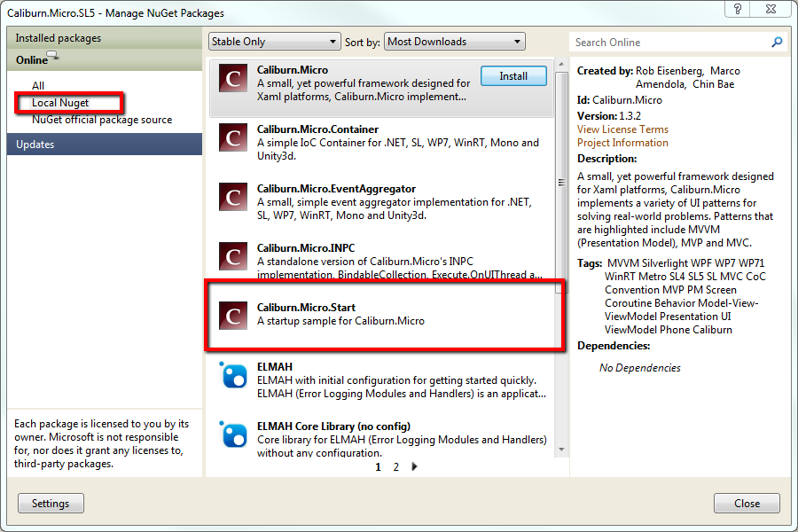Go to page 2 of results
798x532 pixels.
pos(396,467)
